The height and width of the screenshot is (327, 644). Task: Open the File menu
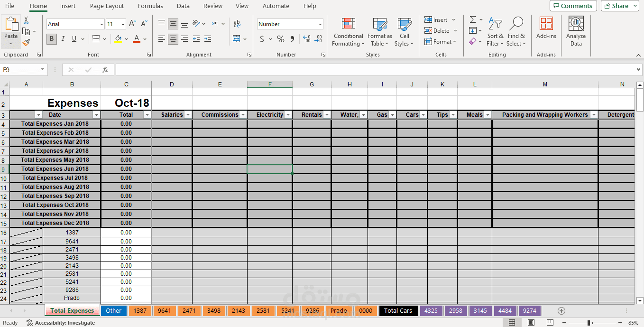9,6
